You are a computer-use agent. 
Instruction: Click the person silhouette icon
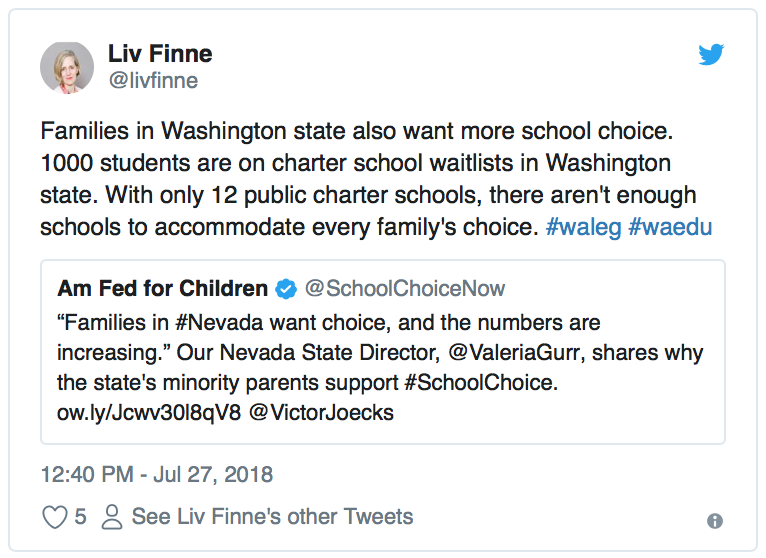[112, 517]
